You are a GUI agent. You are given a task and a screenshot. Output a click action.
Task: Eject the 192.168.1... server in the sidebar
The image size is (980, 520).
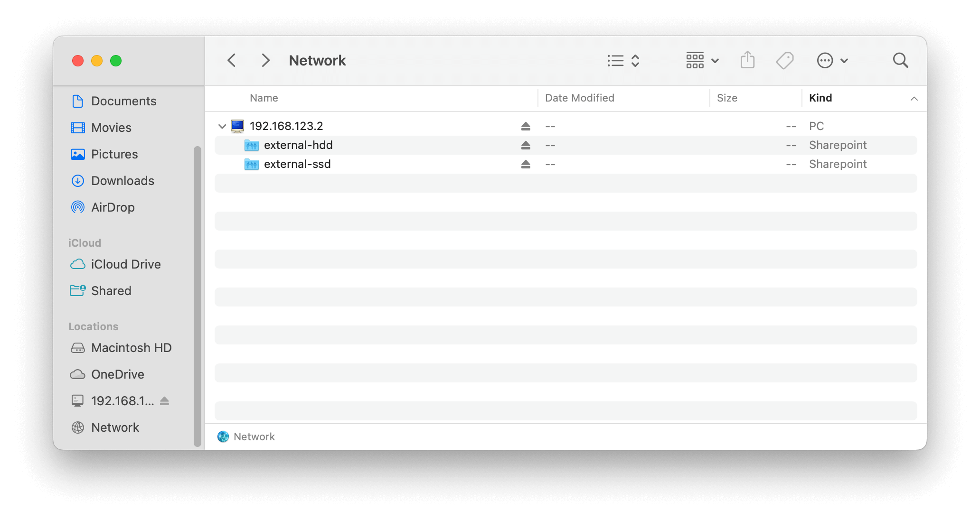pyautogui.click(x=164, y=401)
